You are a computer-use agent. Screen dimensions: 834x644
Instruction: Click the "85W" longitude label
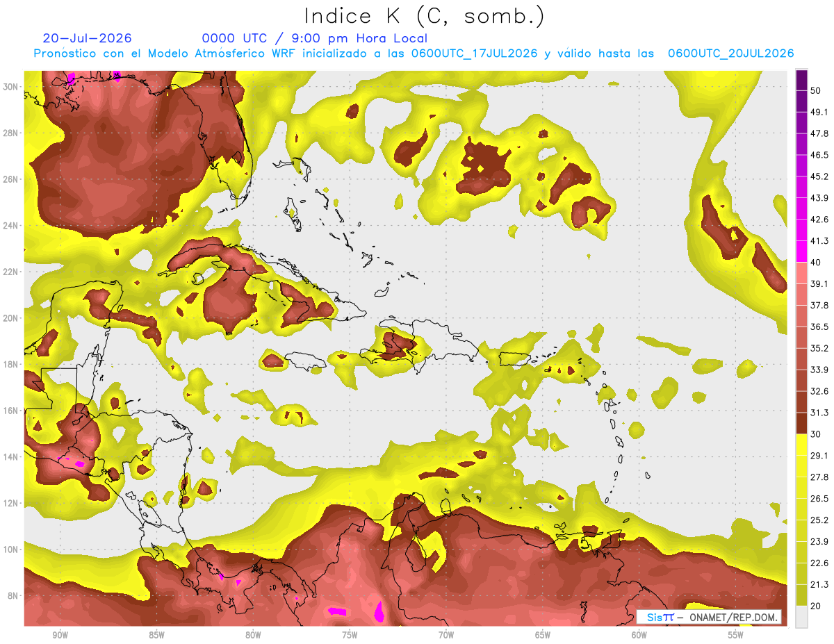click(156, 636)
